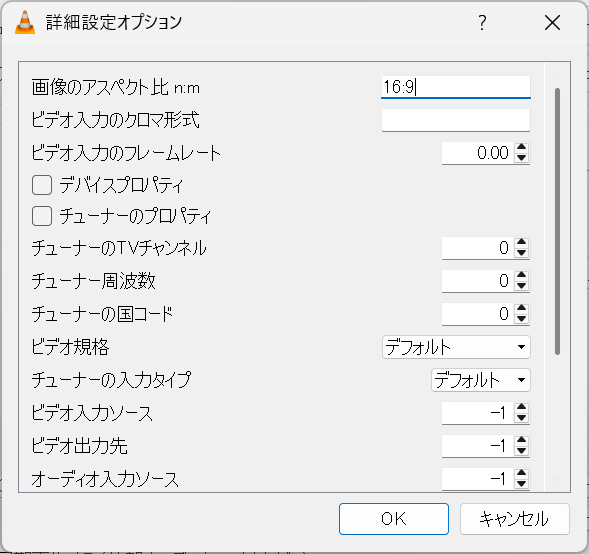Viewport: 589px width, 554px height.
Task: Click the OK button
Action: point(394,519)
